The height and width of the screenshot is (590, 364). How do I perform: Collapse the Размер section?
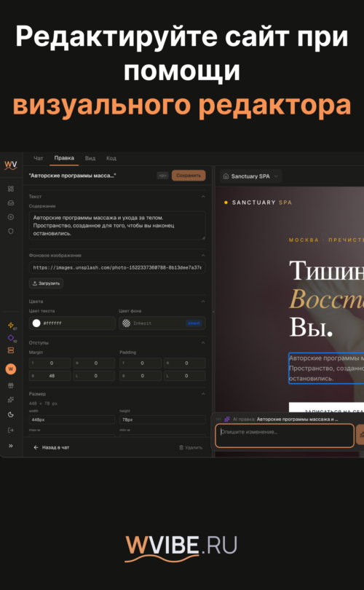point(203,394)
